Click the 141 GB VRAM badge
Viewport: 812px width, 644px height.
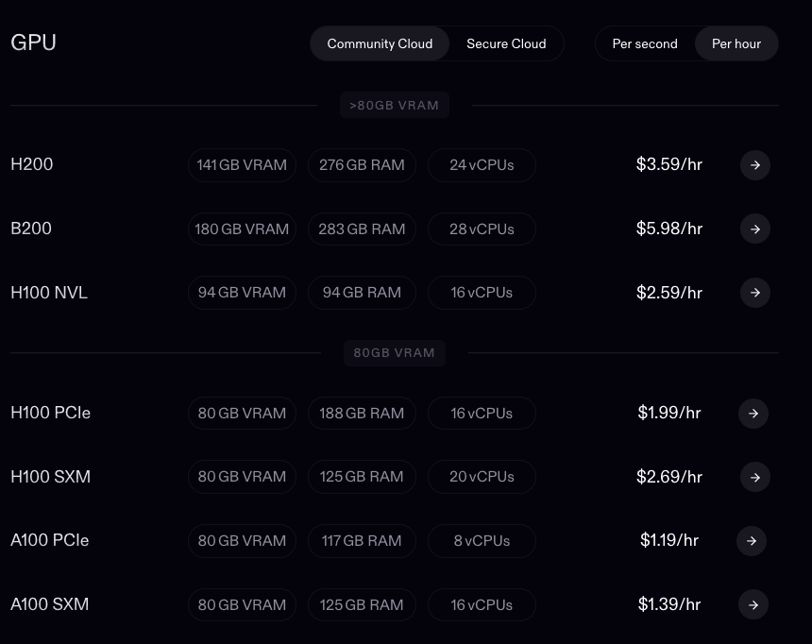pyautogui.click(x=242, y=165)
